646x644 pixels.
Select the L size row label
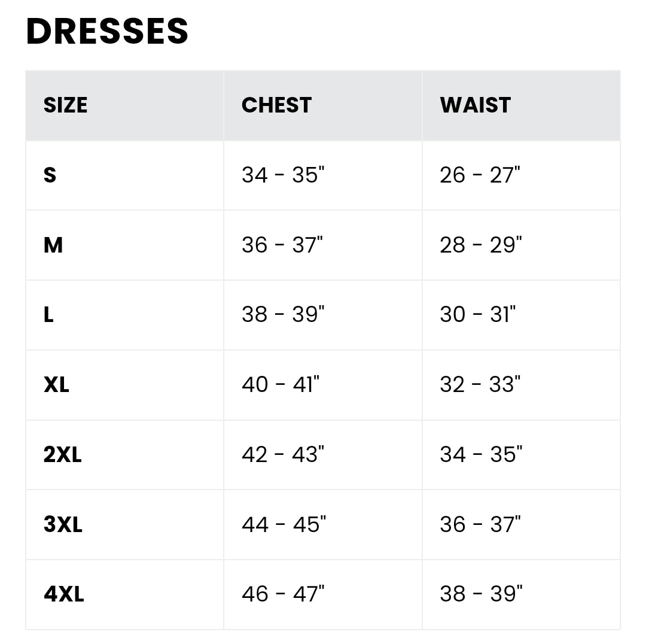pos(49,315)
